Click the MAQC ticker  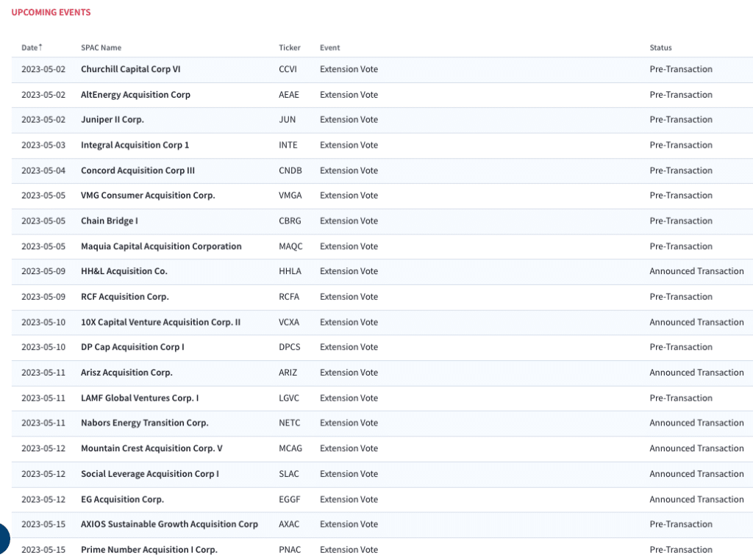click(290, 246)
